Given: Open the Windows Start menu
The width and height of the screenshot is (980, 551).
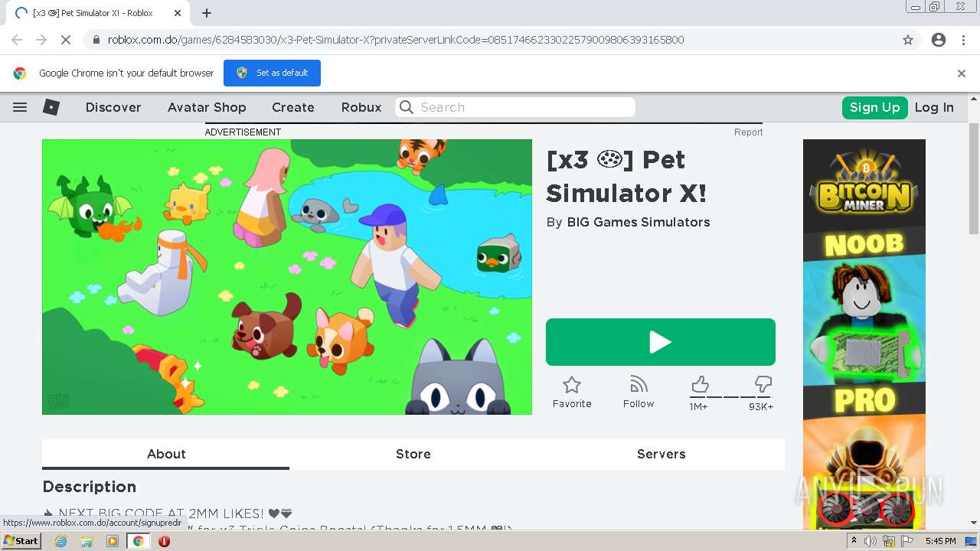Looking at the screenshot, I should [x=21, y=541].
